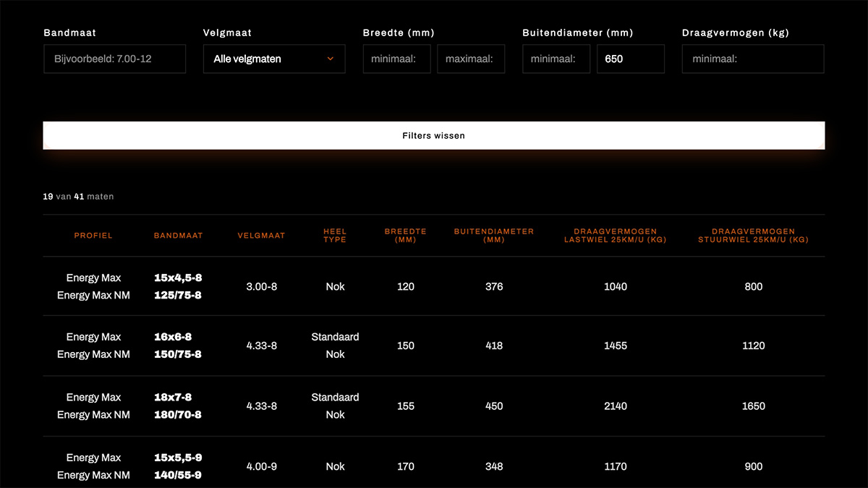Select tire size 16x6-8

[x=173, y=337]
